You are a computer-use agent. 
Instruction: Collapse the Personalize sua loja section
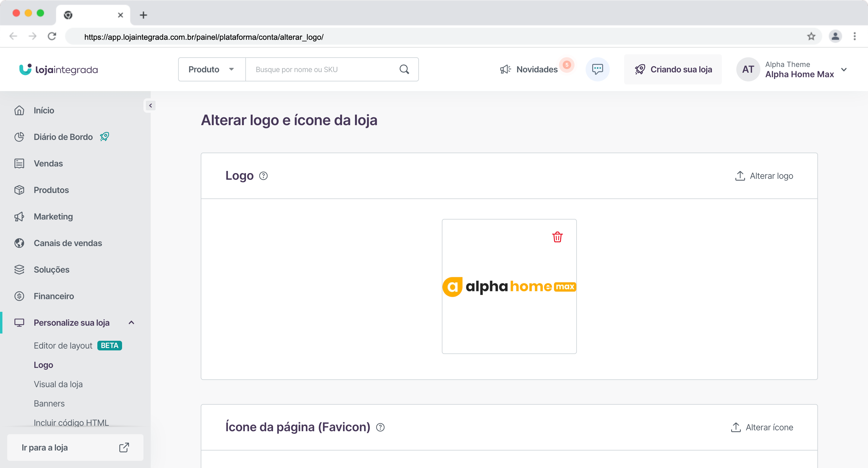(131, 323)
